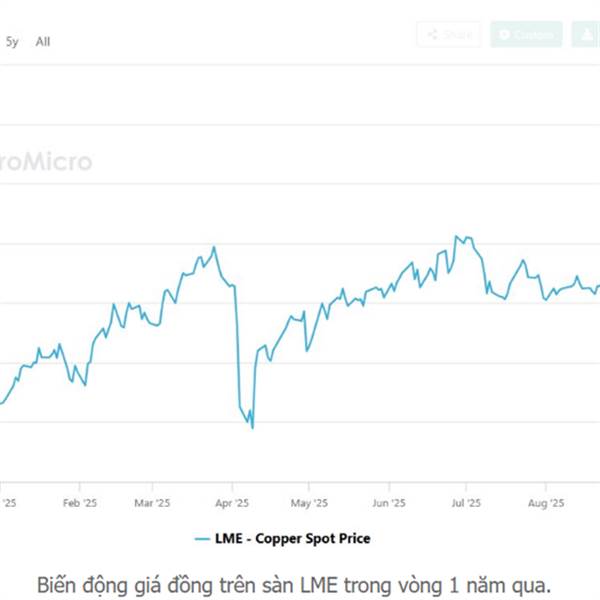Click the Apr '25 axis label
This screenshot has height=600, width=600.
pyautogui.click(x=231, y=503)
